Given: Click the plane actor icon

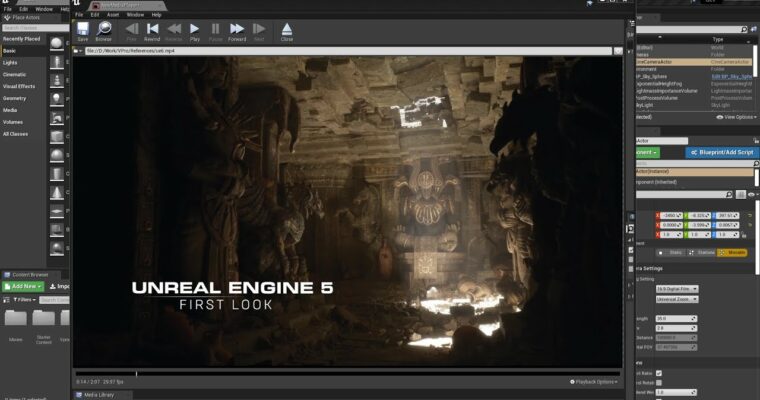Looking at the screenshot, I should 57,211.
